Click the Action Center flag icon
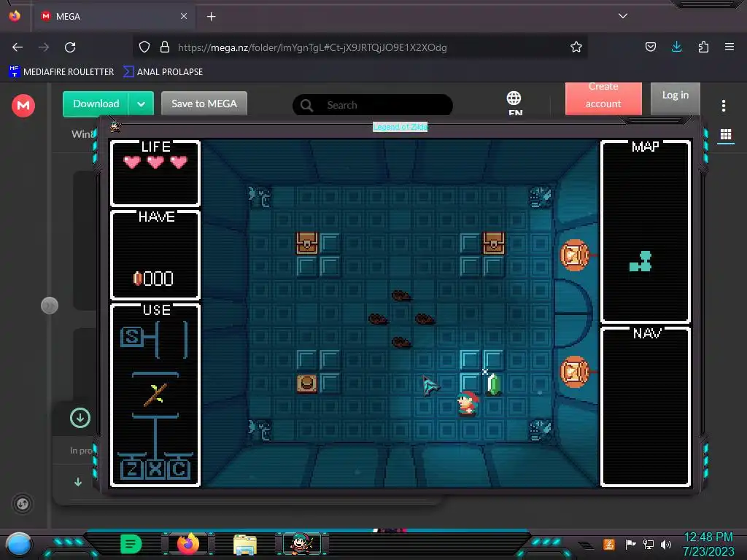The height and width of the screenshot is (560, 747). (631, 544)
